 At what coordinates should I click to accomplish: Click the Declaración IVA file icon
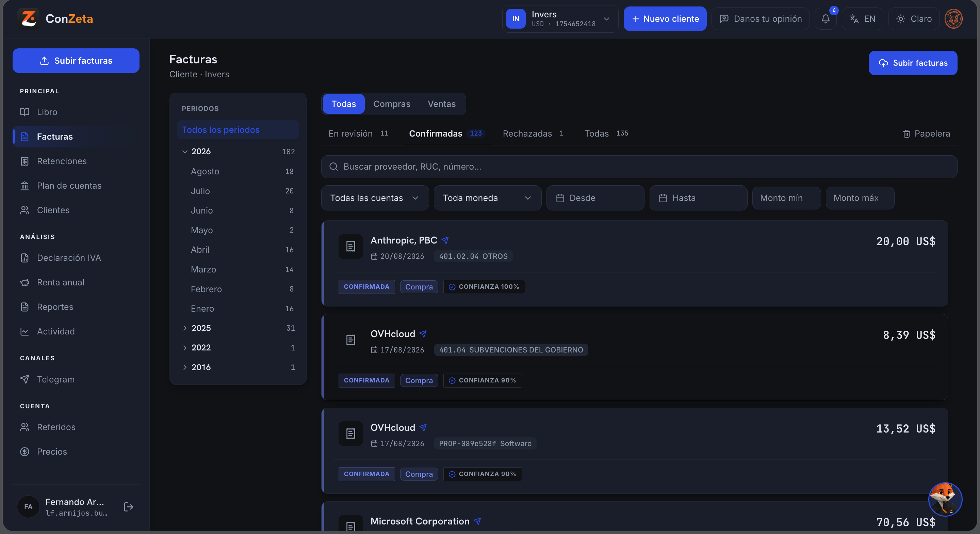25,258
